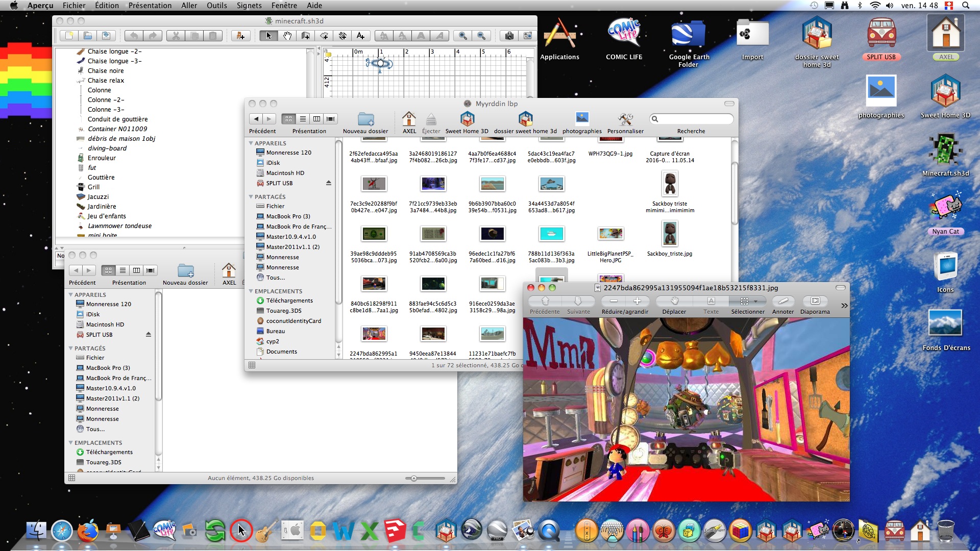
Task: Click Cut scissors icon in Sweet Home 3D toolbar
Action: pos(176,36)
